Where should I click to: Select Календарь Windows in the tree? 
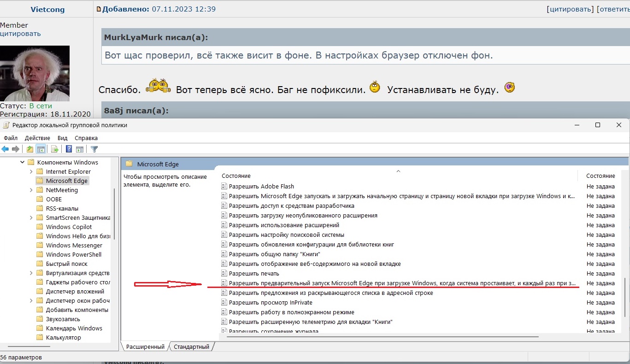tap(74, 328)
